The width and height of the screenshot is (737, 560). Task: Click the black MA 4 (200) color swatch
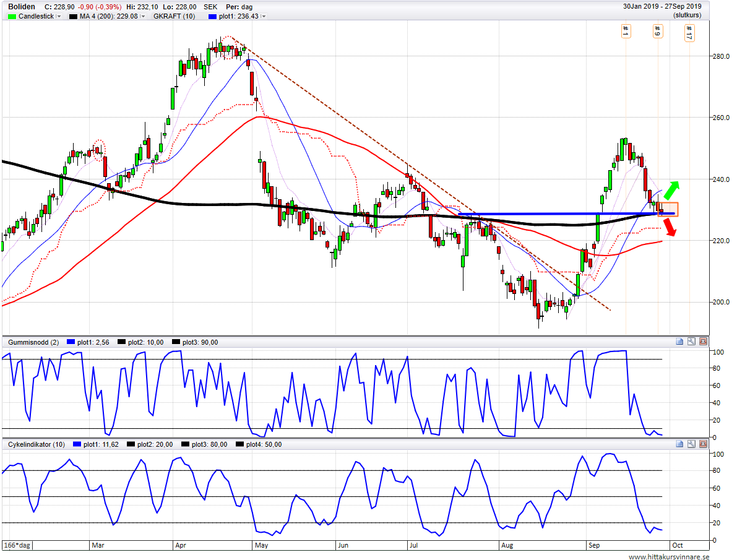[73, 17]
